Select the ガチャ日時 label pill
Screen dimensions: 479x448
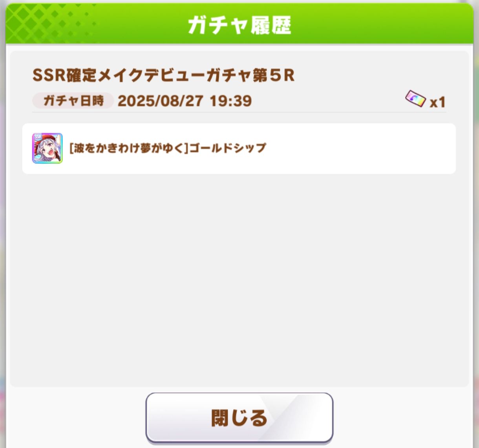pos(73,101)
